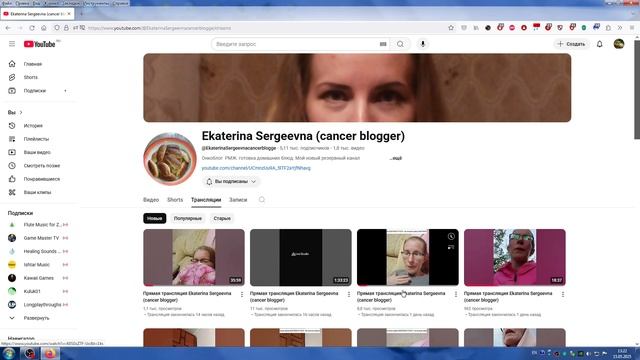Open options menu for second stream video

coord(349,294)
